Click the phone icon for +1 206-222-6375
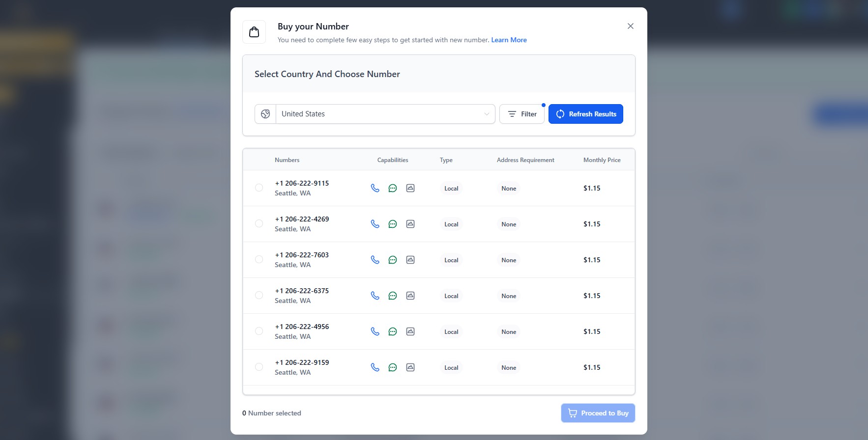 pos(375,296)
